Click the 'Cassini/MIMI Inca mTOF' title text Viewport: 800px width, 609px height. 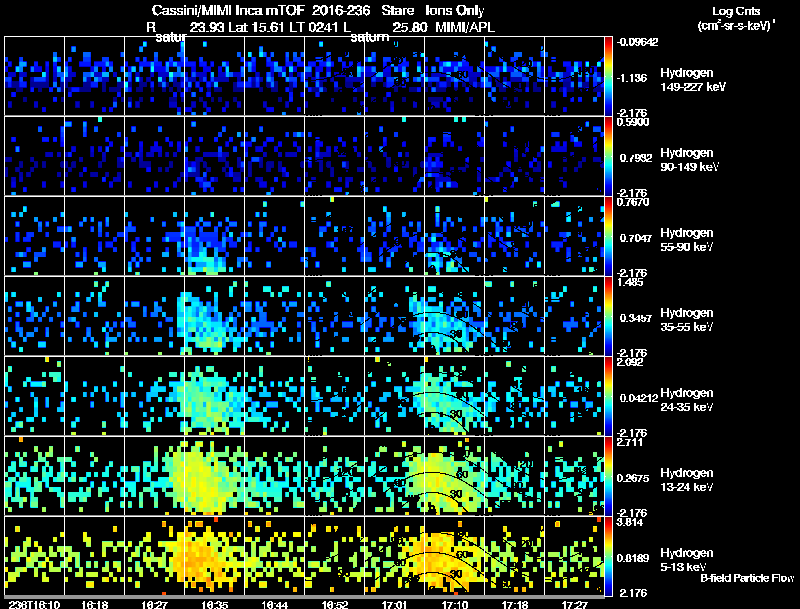click(x=228, y=11)
